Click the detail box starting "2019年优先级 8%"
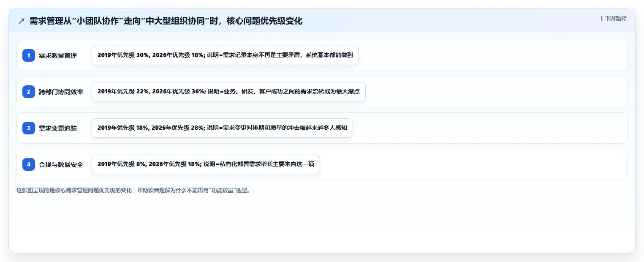This screenshot has height=262, width=644. (206, 164)
